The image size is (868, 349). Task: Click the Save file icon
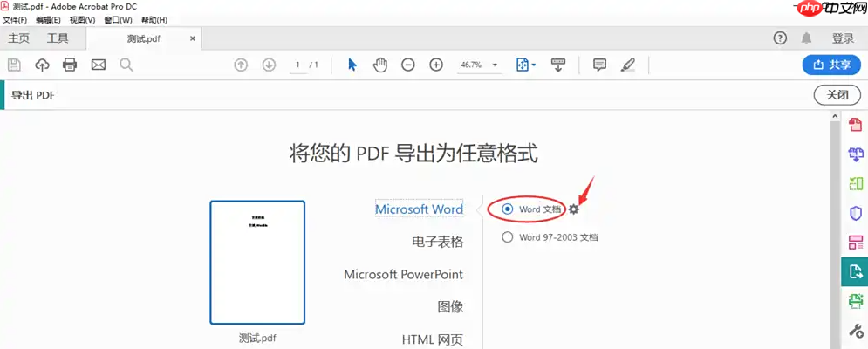(14, 65)
